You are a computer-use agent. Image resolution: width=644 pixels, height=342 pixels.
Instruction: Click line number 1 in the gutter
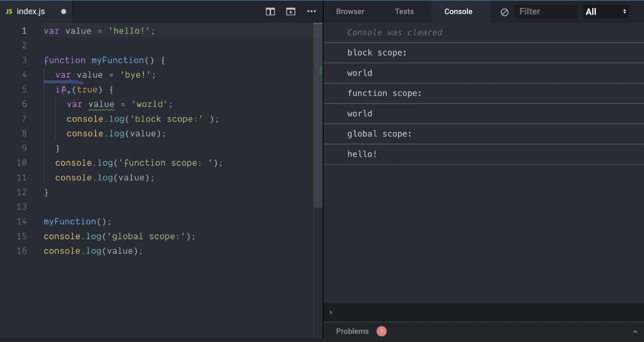24,31
